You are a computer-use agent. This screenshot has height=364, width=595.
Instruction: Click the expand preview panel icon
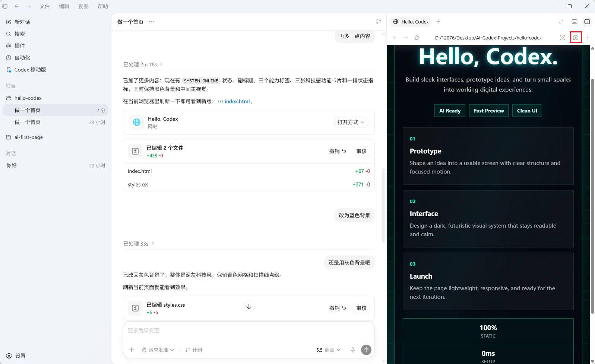click(x=561, y=22)
